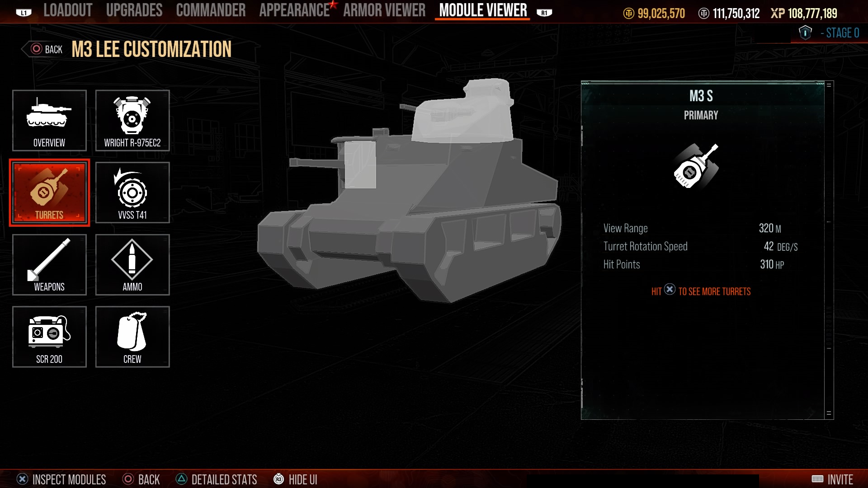This screenshot has width=868, height=488.
Task: Select the Crew dog tags tile
Action: pos(132,337)
